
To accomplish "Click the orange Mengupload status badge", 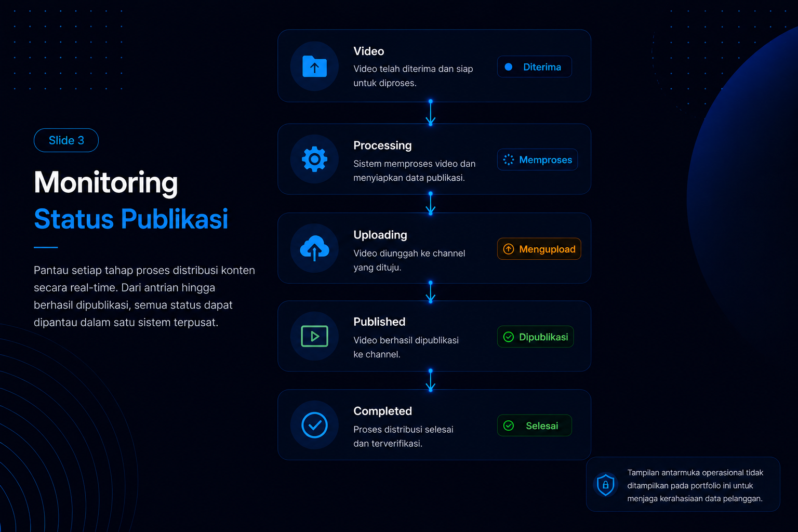I will coord(539,249).
